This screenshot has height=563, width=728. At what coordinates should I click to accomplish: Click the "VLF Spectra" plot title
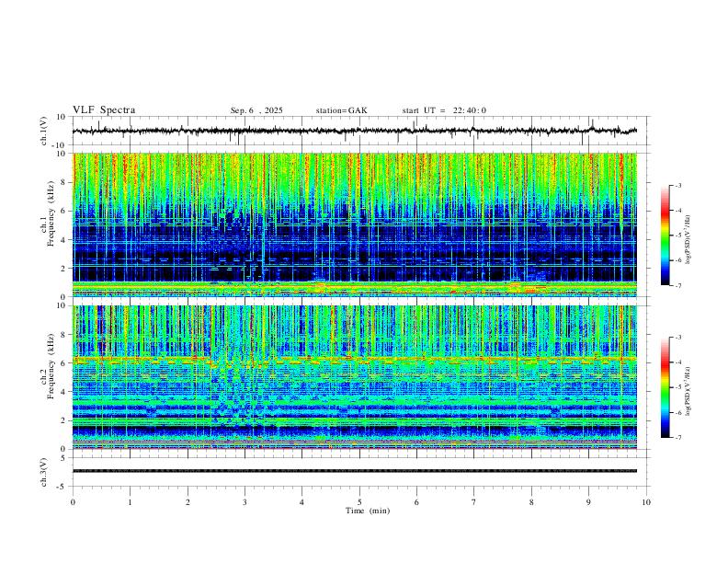pyautogui.click(x=104, y=110)
